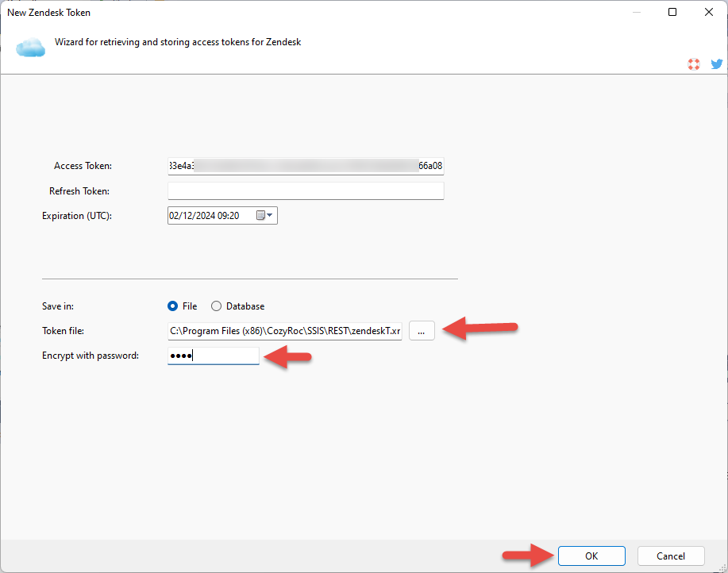Browse for token file with ellipsis button
728x573 pixels.
[422, 331]
